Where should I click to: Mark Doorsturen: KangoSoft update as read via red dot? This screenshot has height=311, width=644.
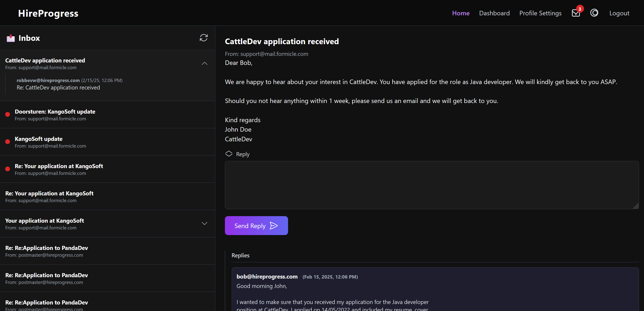[7, 114]
